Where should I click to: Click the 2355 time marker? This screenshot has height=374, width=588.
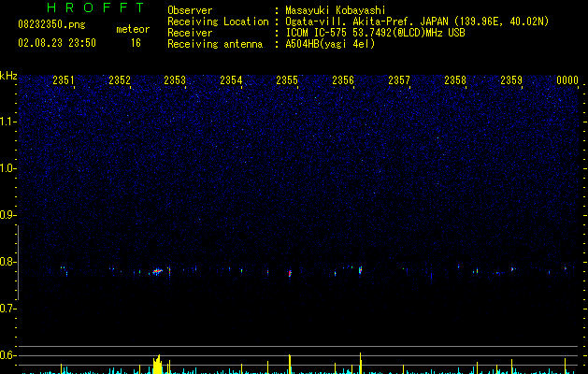286,80
